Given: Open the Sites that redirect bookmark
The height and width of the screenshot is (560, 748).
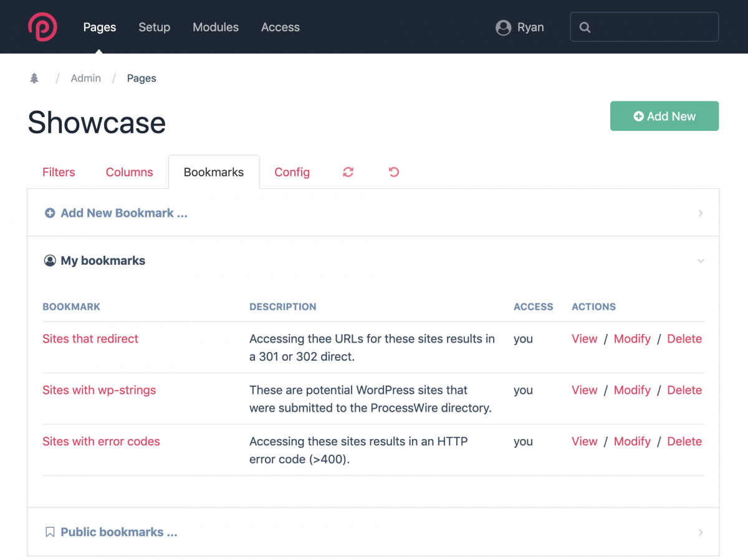Looking at the screenshot, I should [90, 339].
